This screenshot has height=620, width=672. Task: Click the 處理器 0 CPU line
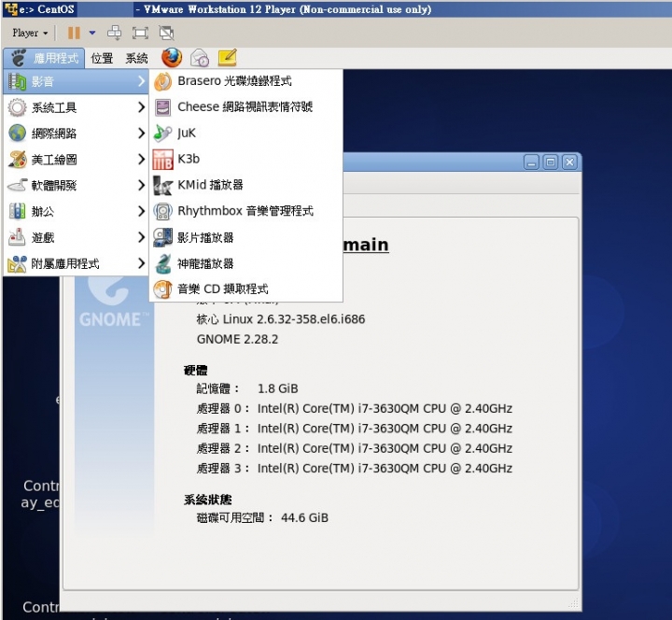coord(355,409)
